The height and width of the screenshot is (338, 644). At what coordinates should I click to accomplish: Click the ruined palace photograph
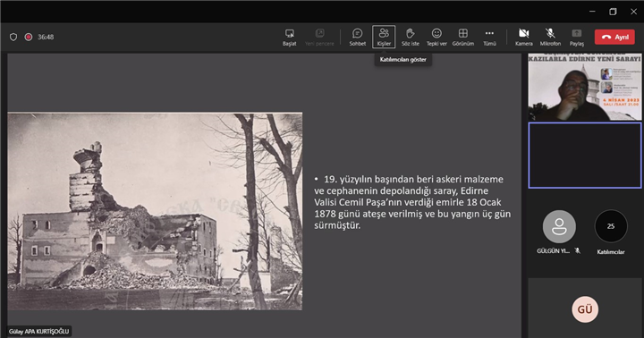155,211
